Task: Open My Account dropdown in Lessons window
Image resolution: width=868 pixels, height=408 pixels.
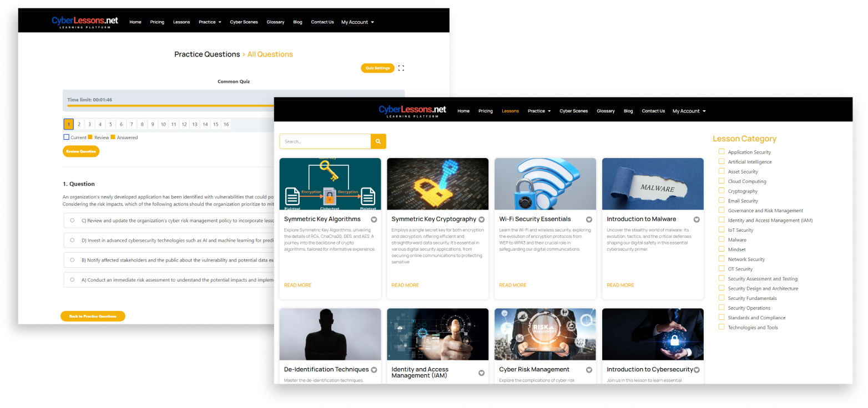Action: (x=689, y=111)
